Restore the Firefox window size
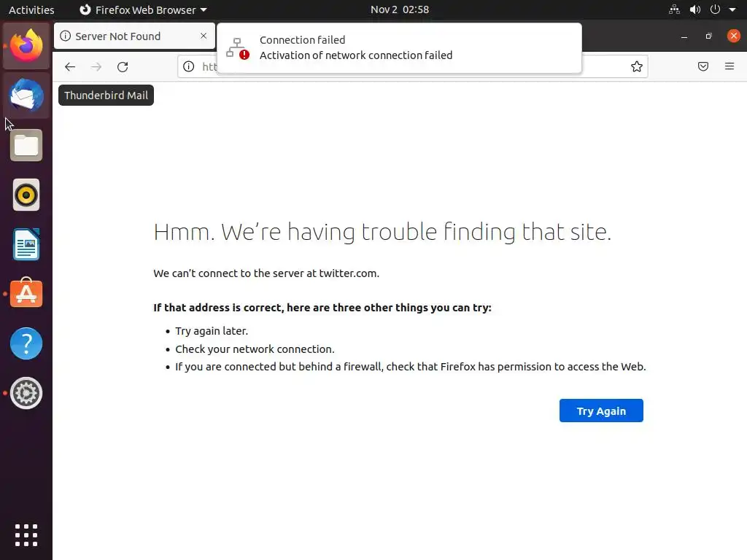This screenshot has width=747, height=560. 708,36
